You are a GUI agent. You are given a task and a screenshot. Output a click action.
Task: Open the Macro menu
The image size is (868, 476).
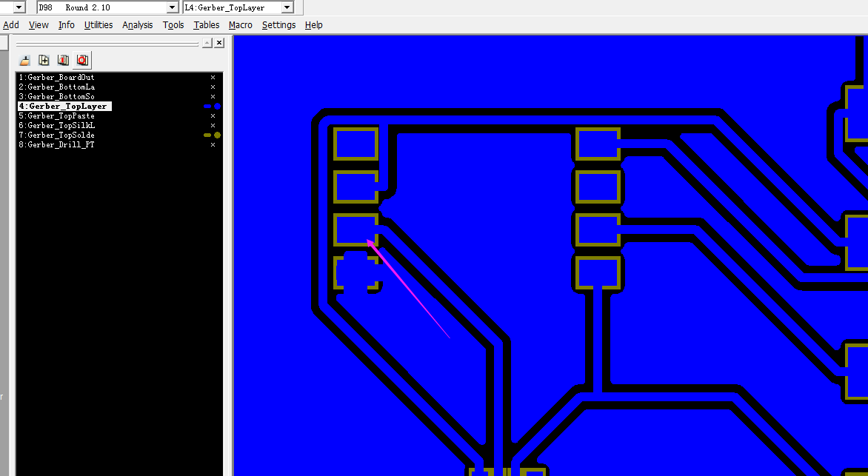pos(240,25)
